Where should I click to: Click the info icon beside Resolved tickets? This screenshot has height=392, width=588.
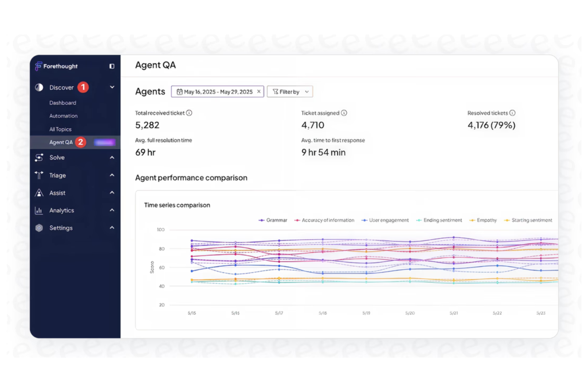pos(513,112)
